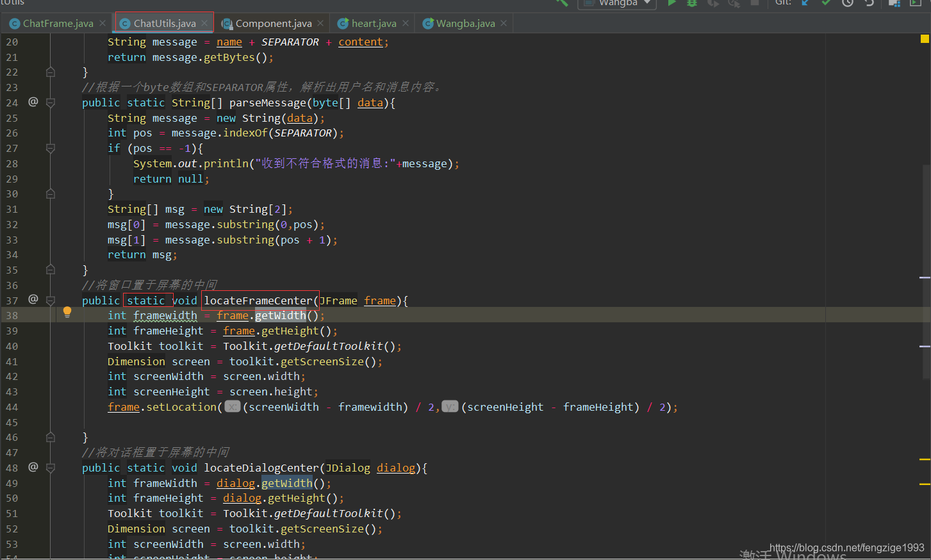Click the @ gutter icon on line 48
The height and width of the screenshot is (560, 931).
pos(33,467)
